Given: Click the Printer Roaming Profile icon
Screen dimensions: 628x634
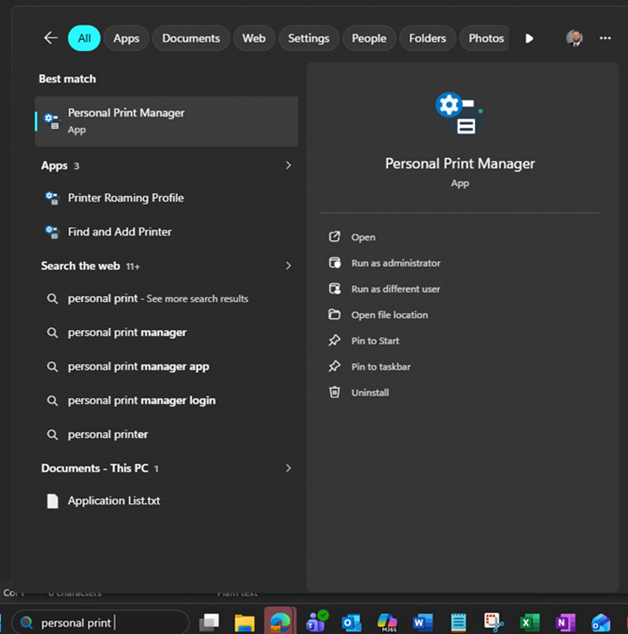Looking at the screenshot, I should click(52, 198).
